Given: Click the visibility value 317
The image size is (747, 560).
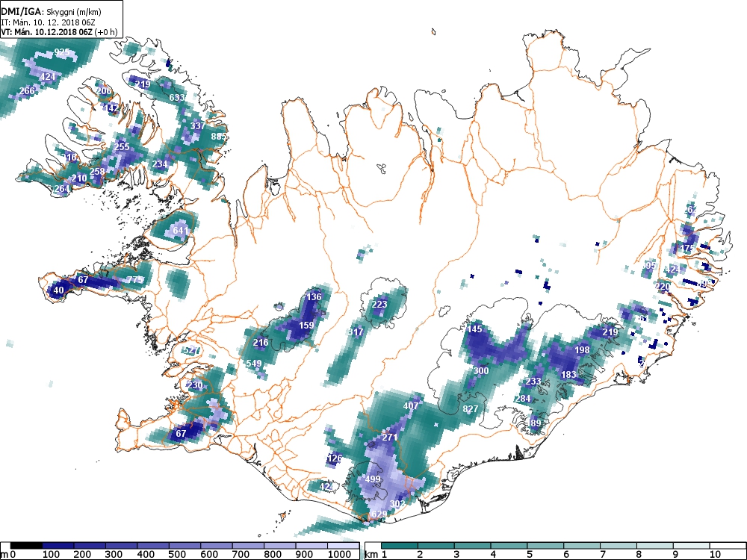Looking at the screenshot, I should (356, 332).
